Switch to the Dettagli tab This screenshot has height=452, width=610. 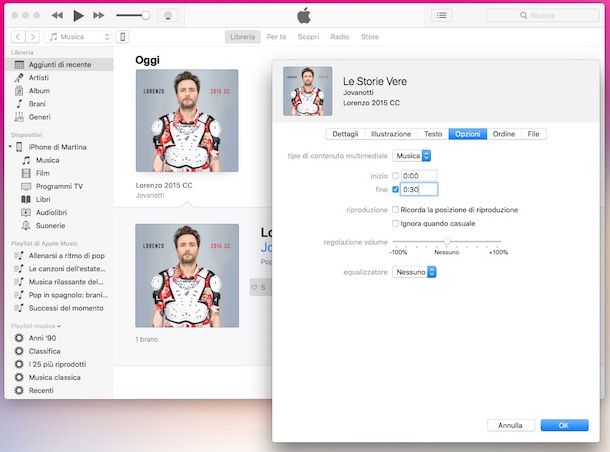345,134
